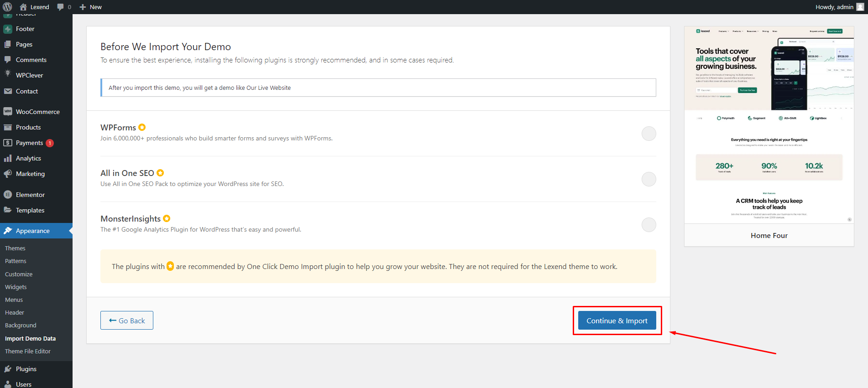868x388 pixels.
Task: Click the plus icon beside New
Action: point(83,7)
